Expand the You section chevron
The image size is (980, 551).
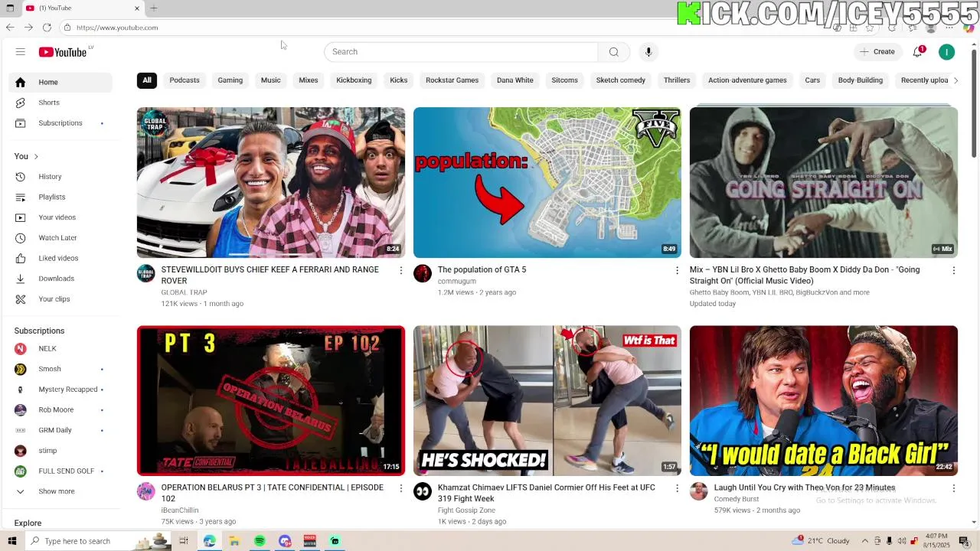[35, 157]
